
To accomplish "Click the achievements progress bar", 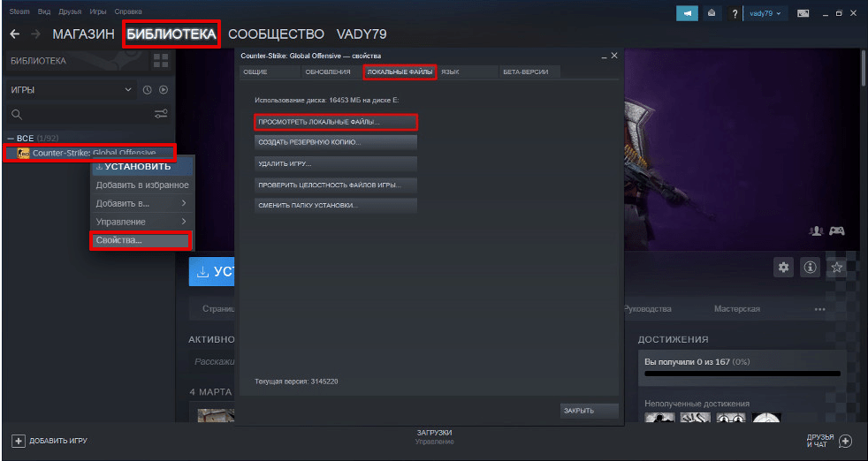I will coord(742,374).
